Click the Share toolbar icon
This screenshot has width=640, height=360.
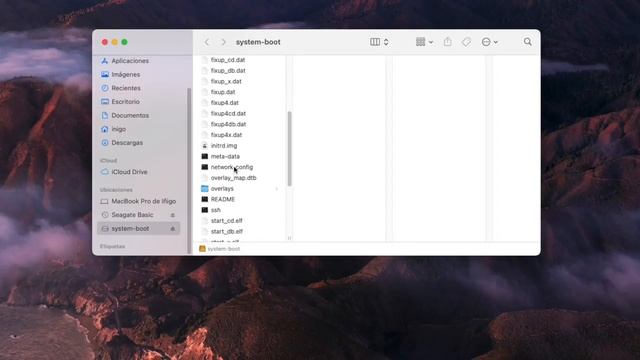(448, 42)
